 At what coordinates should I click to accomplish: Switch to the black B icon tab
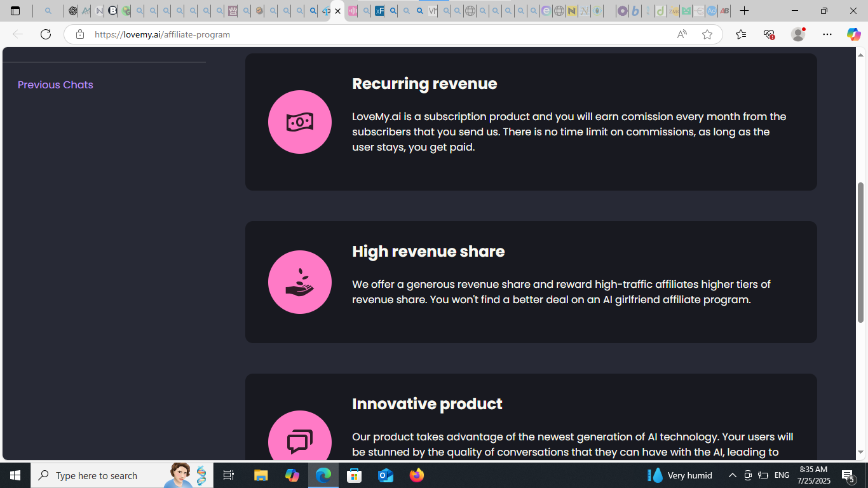point(112,11)
